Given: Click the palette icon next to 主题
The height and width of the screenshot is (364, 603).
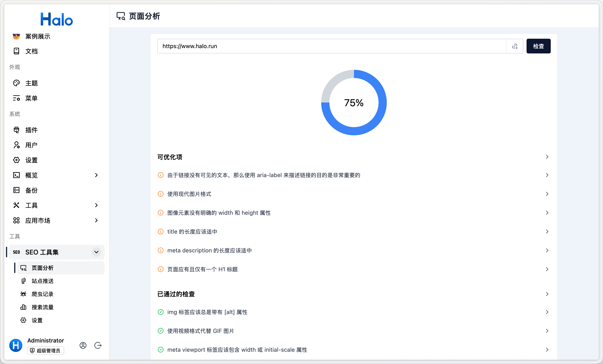Looking at the screenshot, I should coord(16,83).
